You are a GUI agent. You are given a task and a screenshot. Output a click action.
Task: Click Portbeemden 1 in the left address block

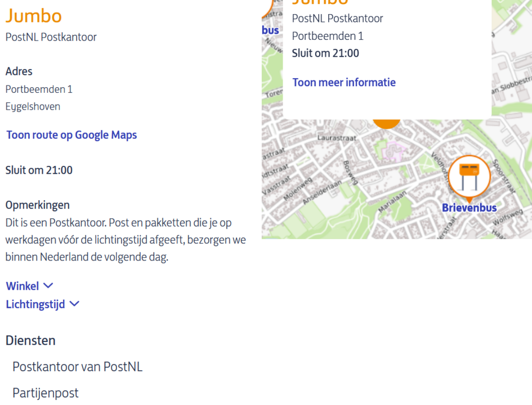(x=39, y=89)
